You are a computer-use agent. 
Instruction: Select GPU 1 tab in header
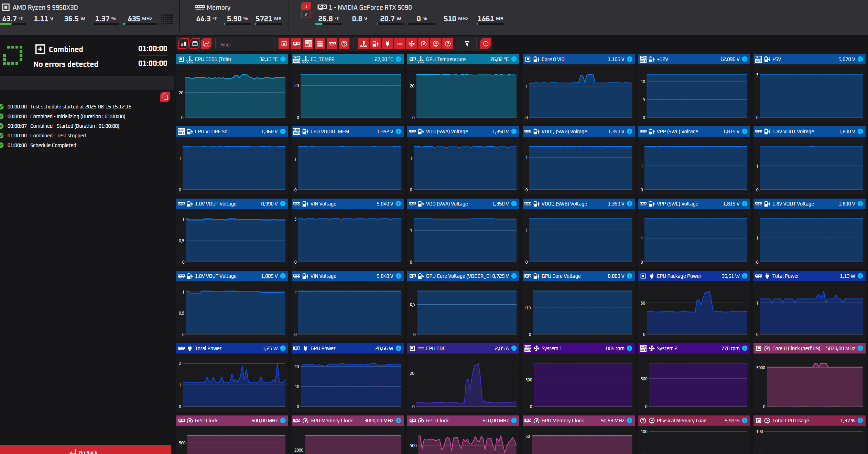tap(306, 7)
